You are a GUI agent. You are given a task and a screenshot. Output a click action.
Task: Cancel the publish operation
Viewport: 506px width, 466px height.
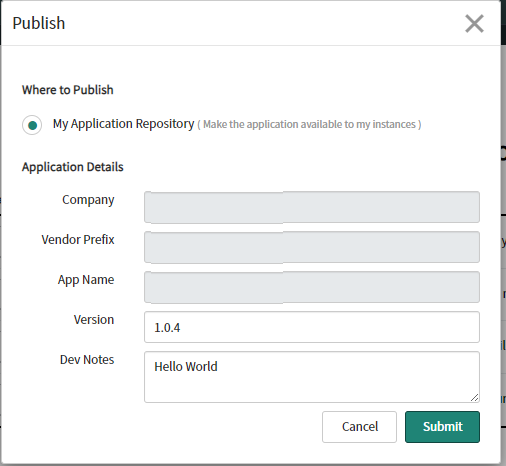tap(359, 427)
